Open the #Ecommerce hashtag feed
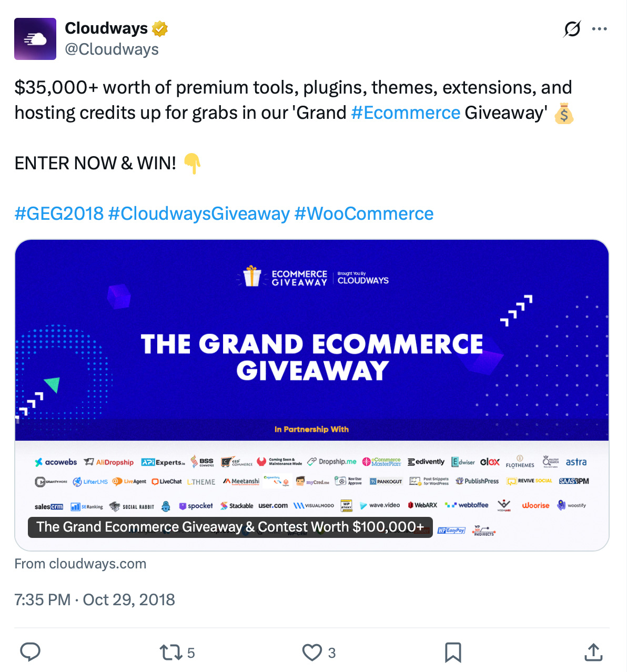627x672 pixels. pyautogui.click(x=406, y=113)
